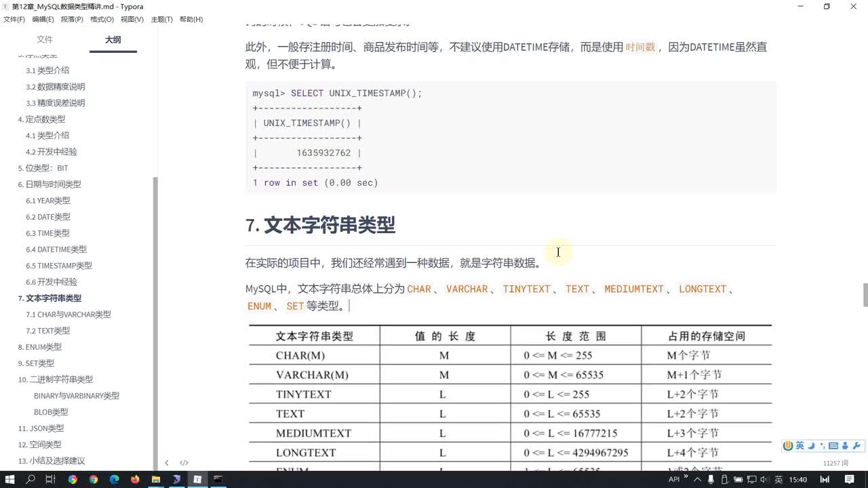Image resolution: width=868 pixels, height=488 pixels.
Task: Jump to outline item 4. 定点数类型
Action: 41,119
